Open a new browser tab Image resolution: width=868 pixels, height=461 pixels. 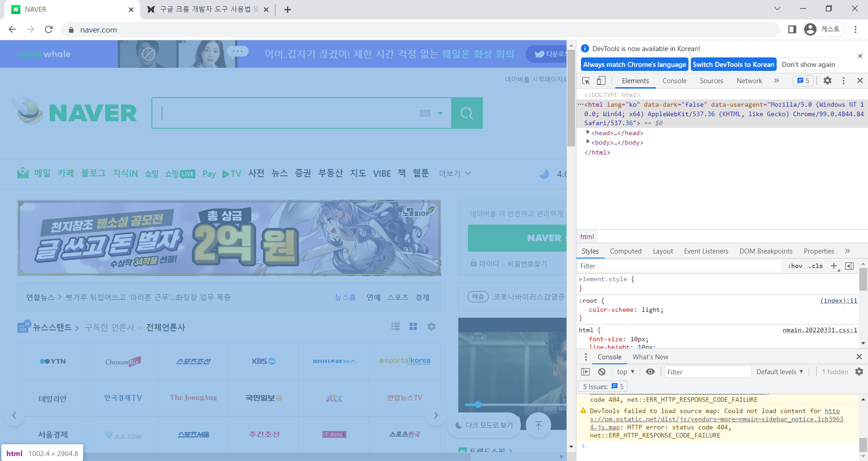point(288,9)
